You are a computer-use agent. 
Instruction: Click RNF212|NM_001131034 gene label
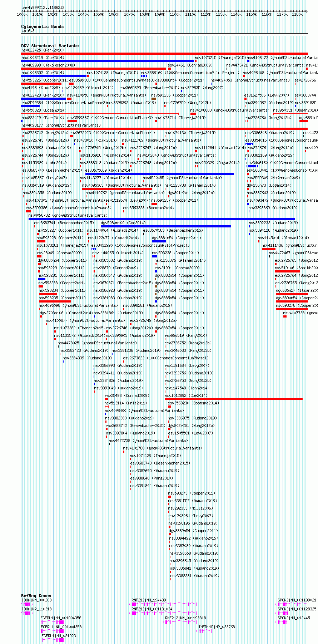click(x=152, y=609)
